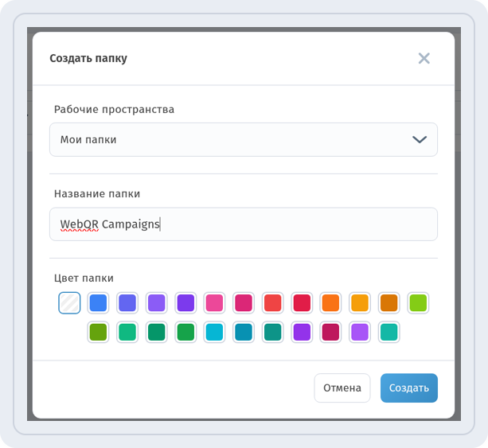Image resolution: width=488 pixels, height=448 pixels.
Task: Choose the emerald green swatch in second row
Action: [x=127, y=332]
